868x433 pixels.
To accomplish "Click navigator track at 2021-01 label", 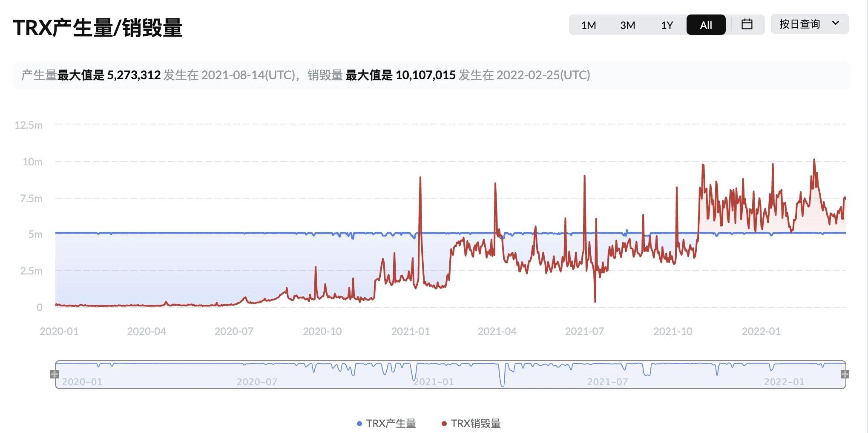I will (434, 381).
